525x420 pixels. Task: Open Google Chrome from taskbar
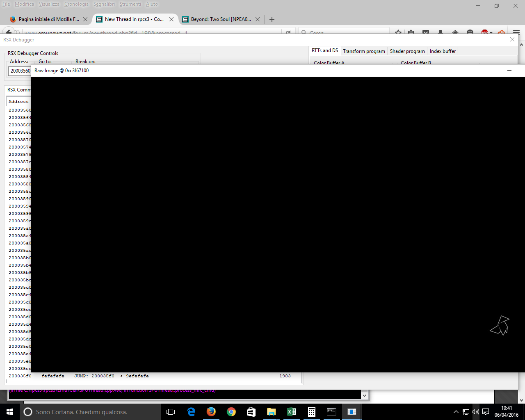point(231,412)
